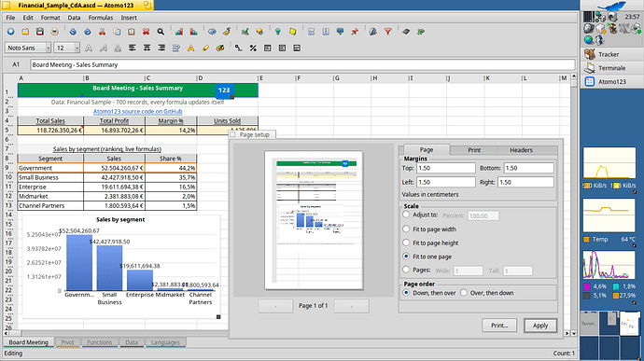Screen dimensions: 644x361
Task: Open the Atomo123 source code on GitHub link
Action: coord(137,111)
